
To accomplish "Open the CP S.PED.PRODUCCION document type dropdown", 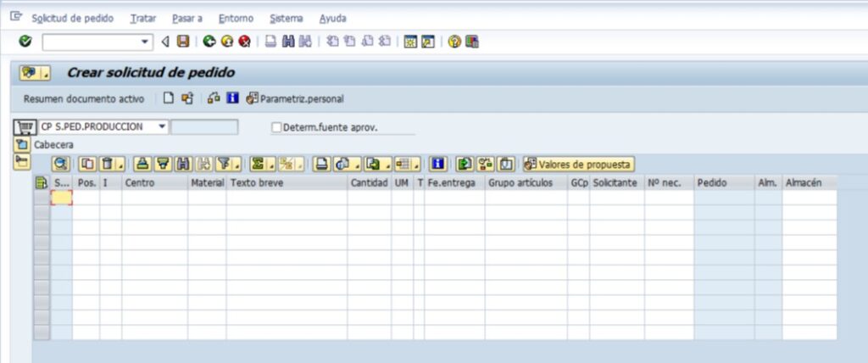I will [x=162, y=127].
